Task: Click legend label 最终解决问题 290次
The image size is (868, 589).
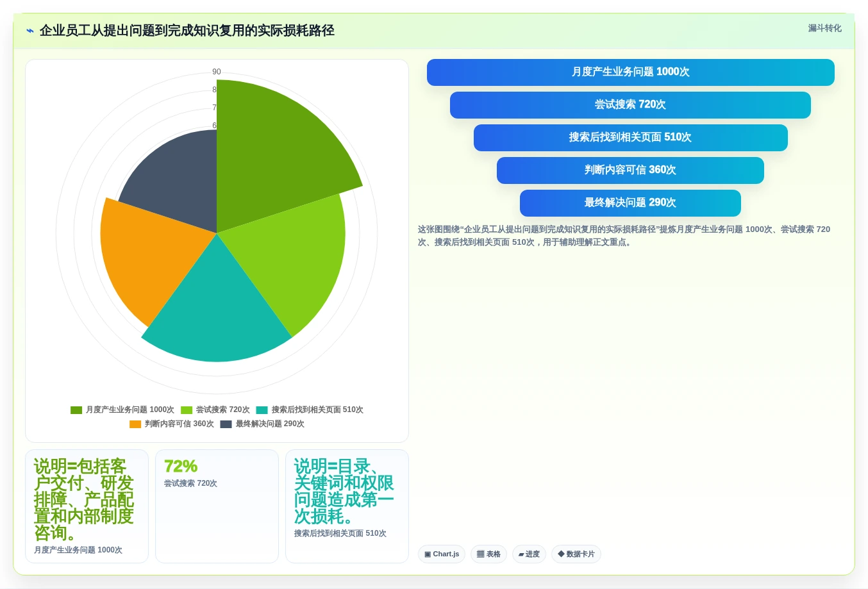Action: pos(270,424)
